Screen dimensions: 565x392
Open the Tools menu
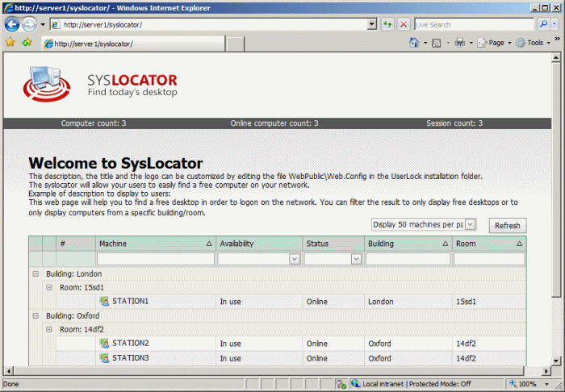(x=533, y=43)
